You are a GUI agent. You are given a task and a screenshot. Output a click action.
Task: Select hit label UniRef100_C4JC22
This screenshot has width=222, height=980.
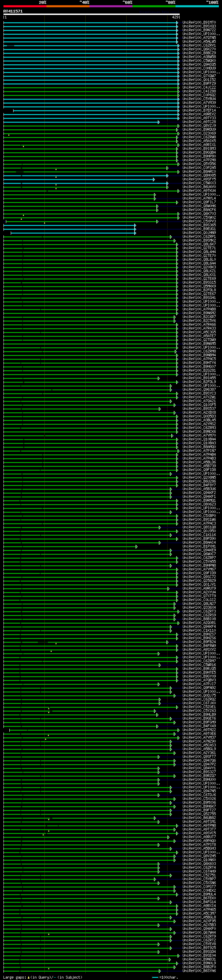pyautogui.click(x=199, y=88)
